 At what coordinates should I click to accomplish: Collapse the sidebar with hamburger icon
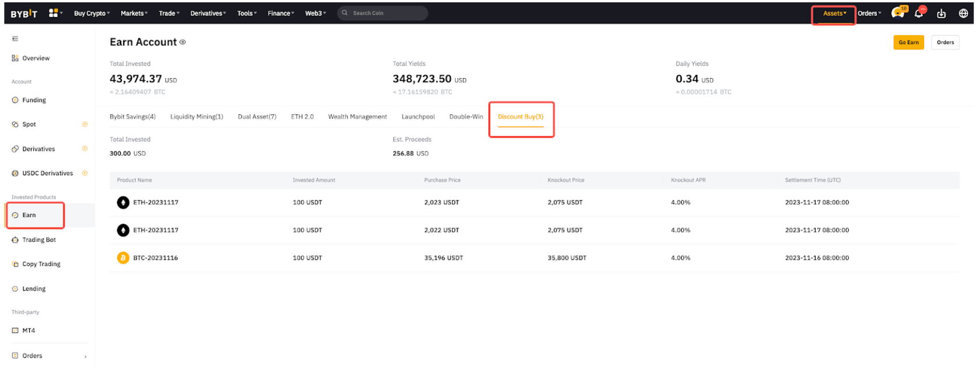coord(15,39)
